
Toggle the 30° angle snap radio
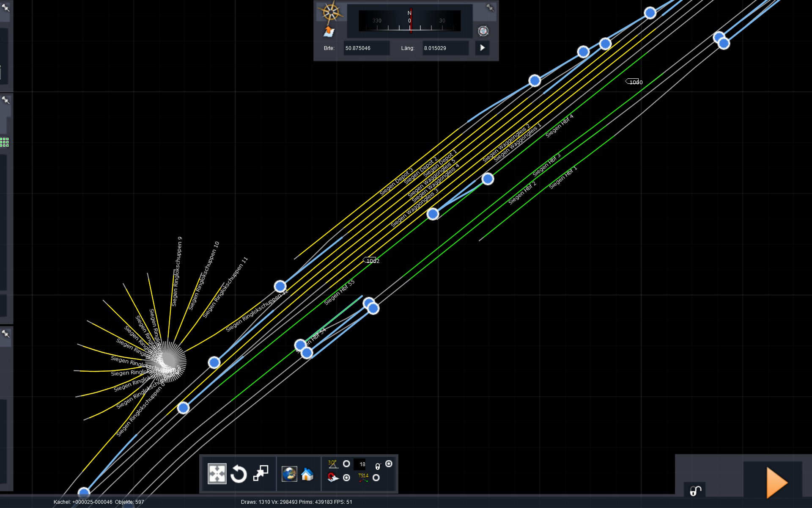click(346, 464)
